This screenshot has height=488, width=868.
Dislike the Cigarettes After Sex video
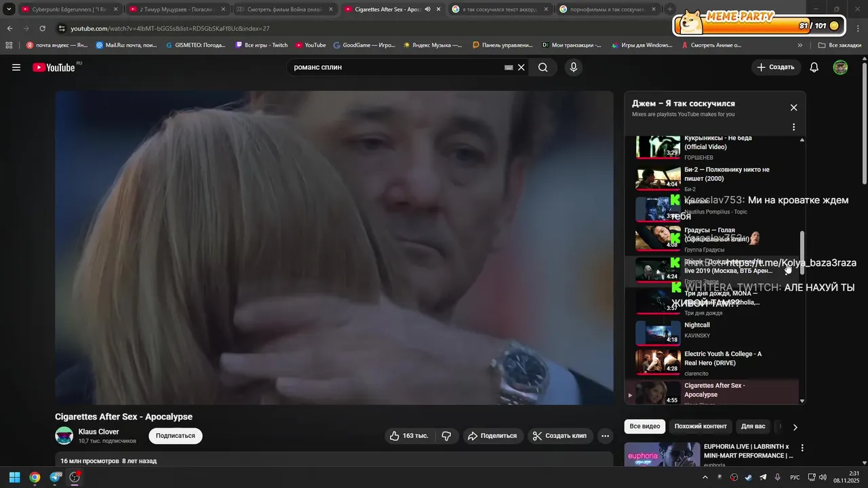click(x=446, y=436)
